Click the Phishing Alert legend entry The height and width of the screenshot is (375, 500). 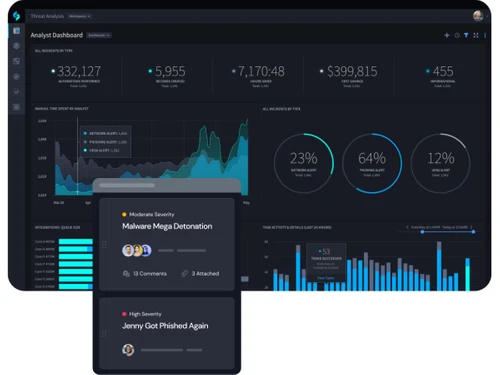point(105,142)
